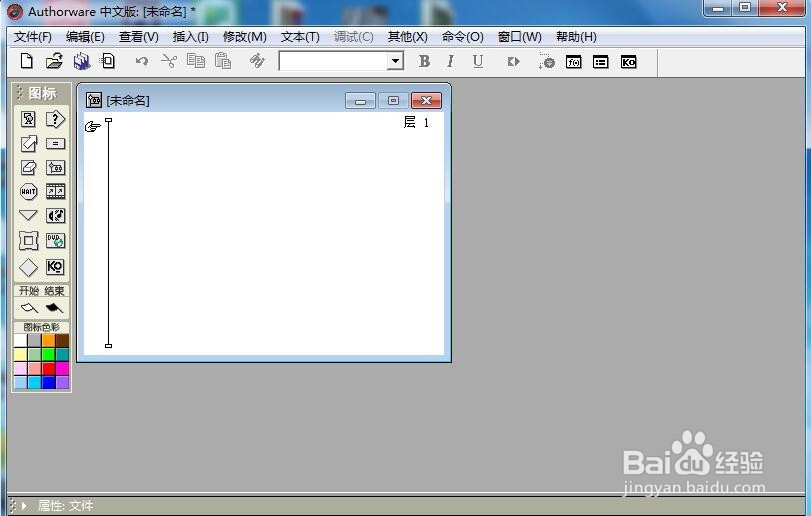This screenshot has height=516, width=811.
Task: Open the 窗口(W) menu
Action: click(519, 37)
